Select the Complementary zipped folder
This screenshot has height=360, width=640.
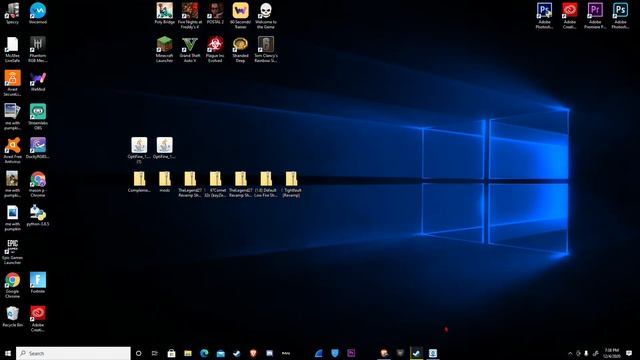coord(139,182)
